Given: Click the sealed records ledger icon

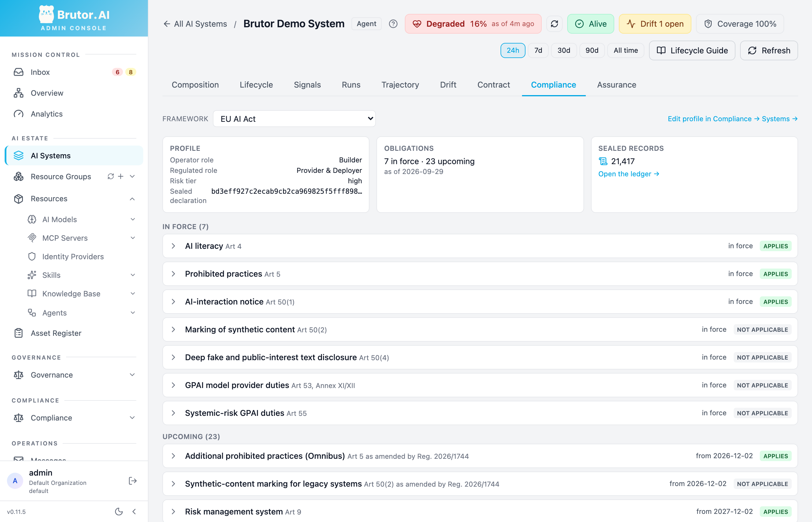Looking at the screenshot, I should [x=603, y=161].
